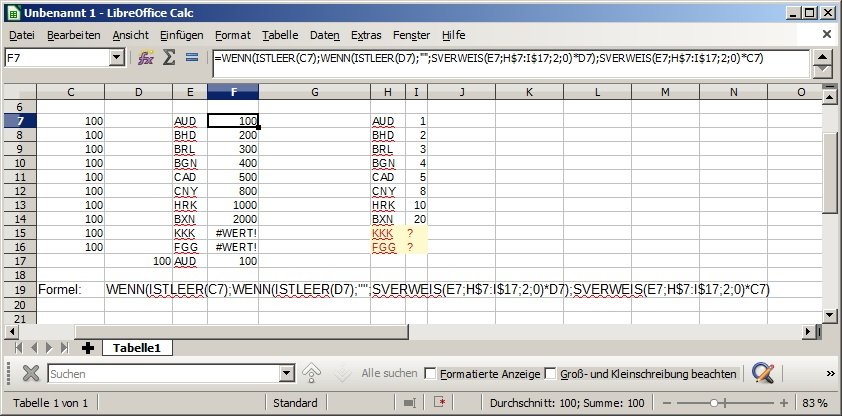Go to first sheet tab arrow
This screenshot has width=842, height=416.
click(19, 348)
